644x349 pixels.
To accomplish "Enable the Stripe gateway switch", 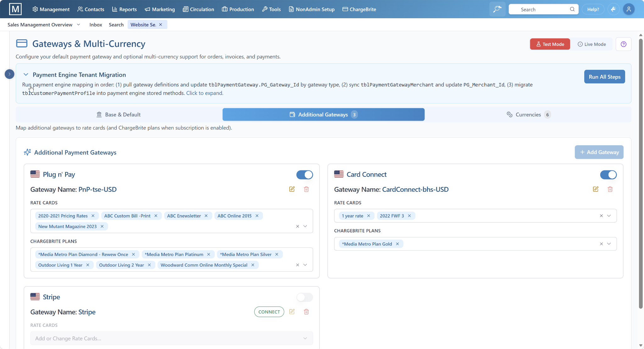I will coord(304,297).
